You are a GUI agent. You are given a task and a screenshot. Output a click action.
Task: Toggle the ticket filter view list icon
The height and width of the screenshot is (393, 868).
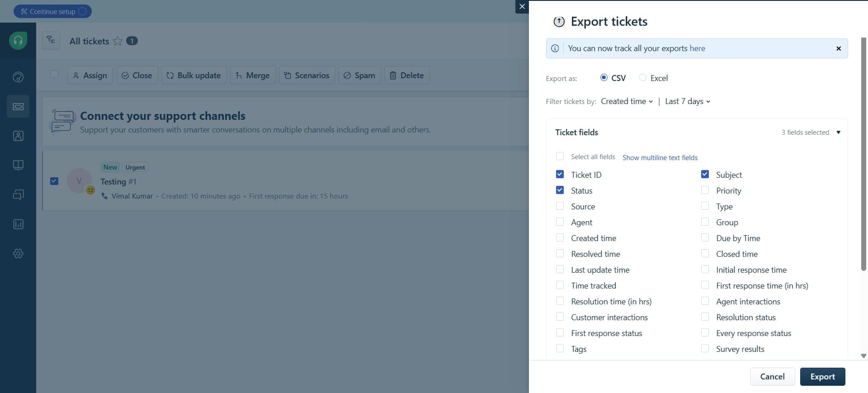coord(51,41)
